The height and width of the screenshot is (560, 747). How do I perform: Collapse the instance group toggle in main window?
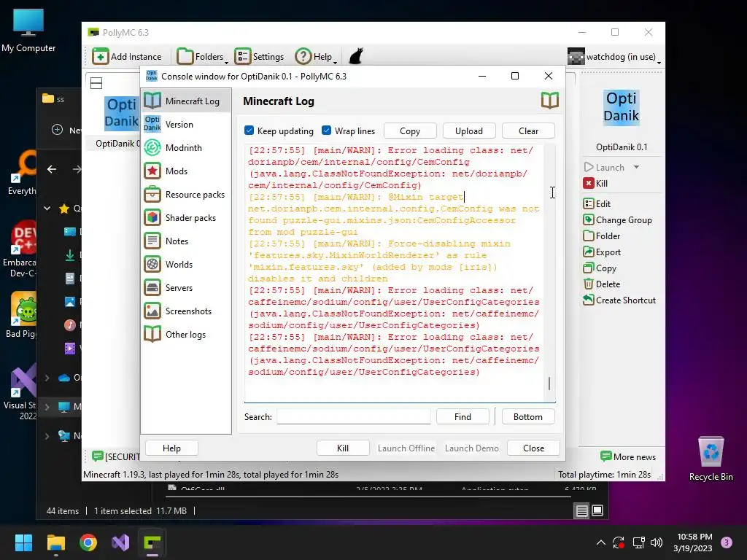click(96, 83)
